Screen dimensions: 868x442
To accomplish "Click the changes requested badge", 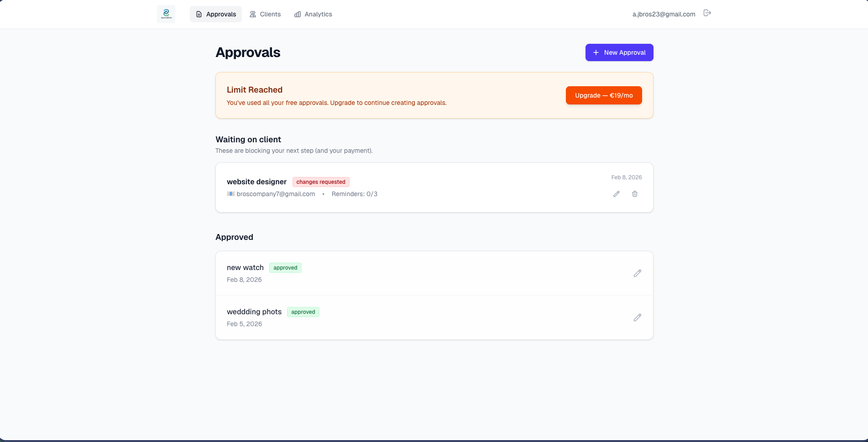I will [320, 182].
